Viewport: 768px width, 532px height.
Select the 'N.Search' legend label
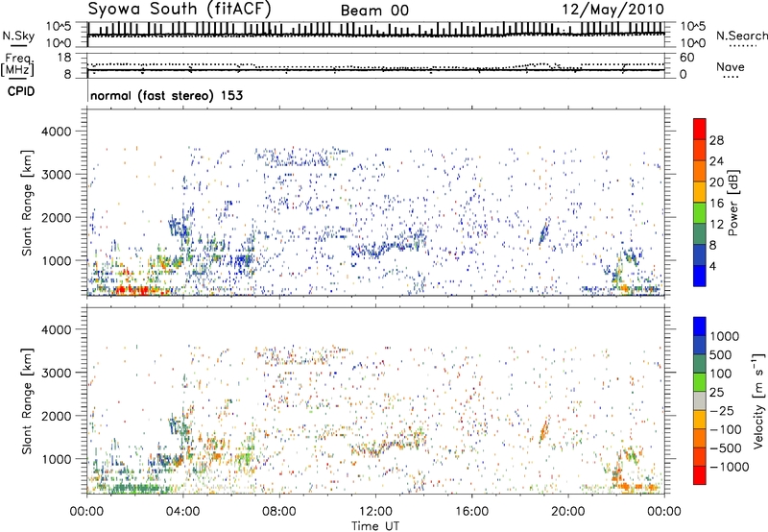741,36
